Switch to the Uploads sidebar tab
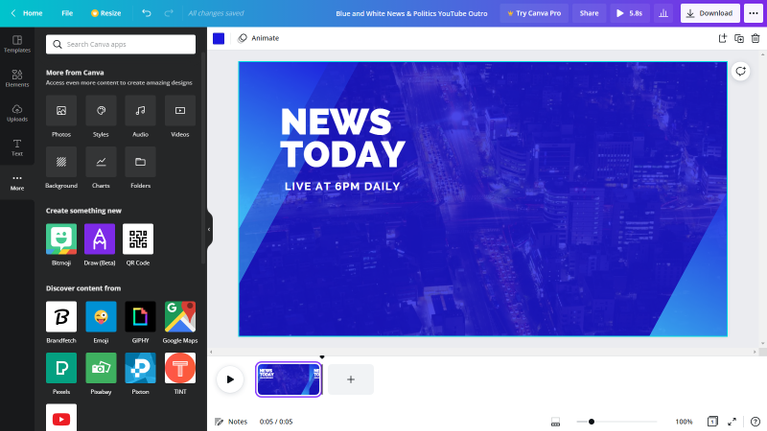767x431 pixels. coord(17,113)
